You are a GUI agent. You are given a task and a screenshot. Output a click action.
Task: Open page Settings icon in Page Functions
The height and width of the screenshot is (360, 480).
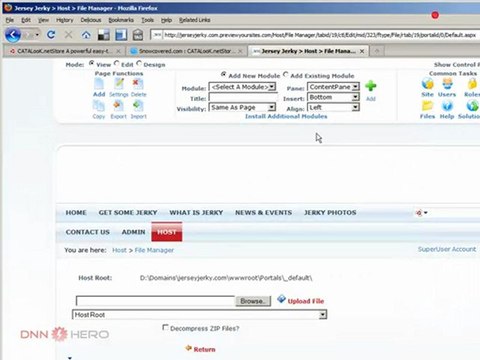click(x=119, y=84)
